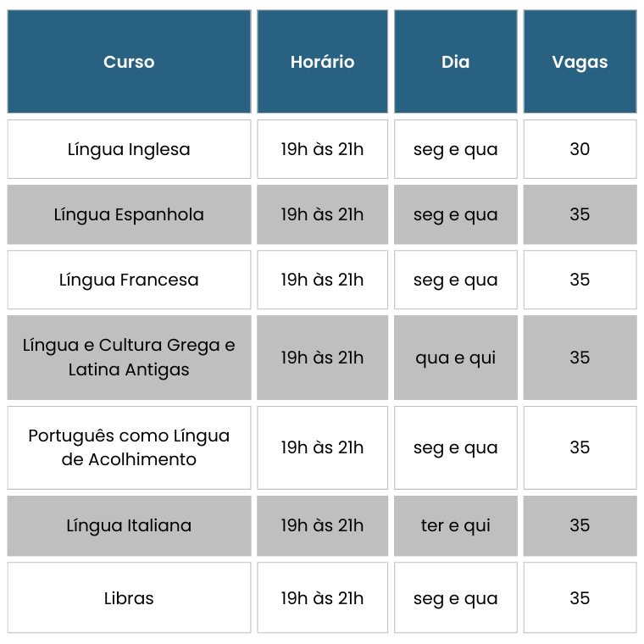
Task: Select Língua e Cultura Grega e Latina Antigas
Action: click(x=129, y=358)
